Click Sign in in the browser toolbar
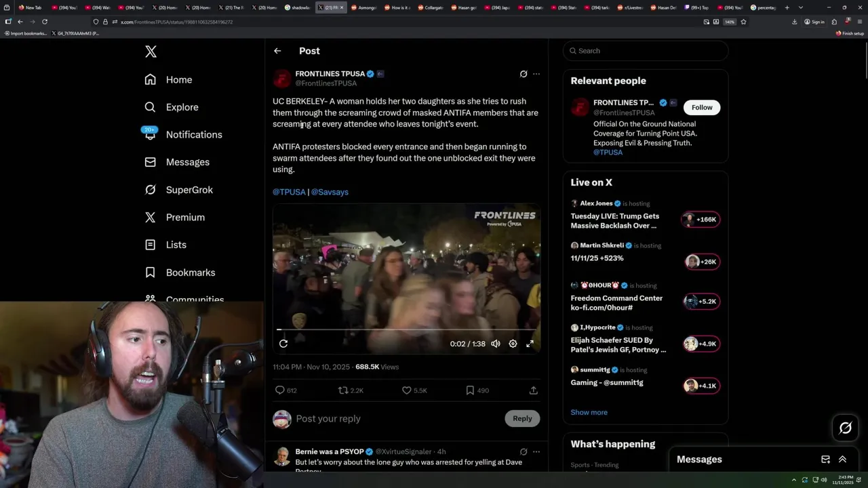Image resolution: width=868 pixels, height=488 pixels. tap(814, 22)
